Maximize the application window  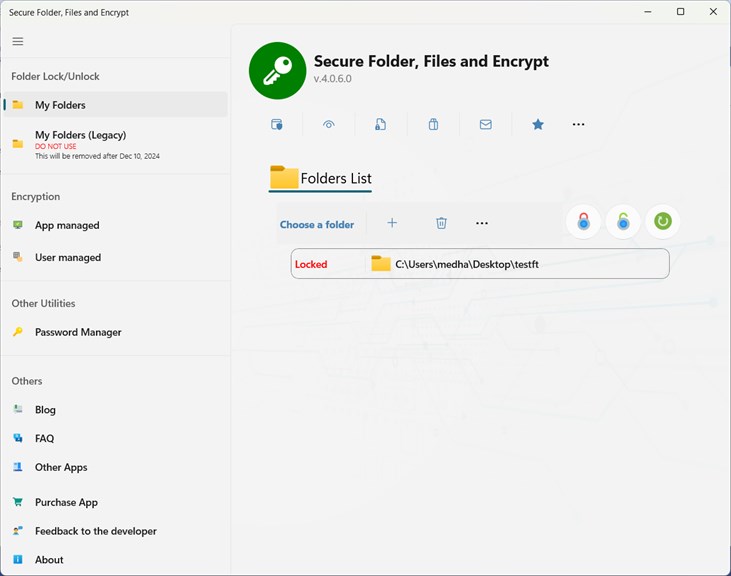coord(681,12)
